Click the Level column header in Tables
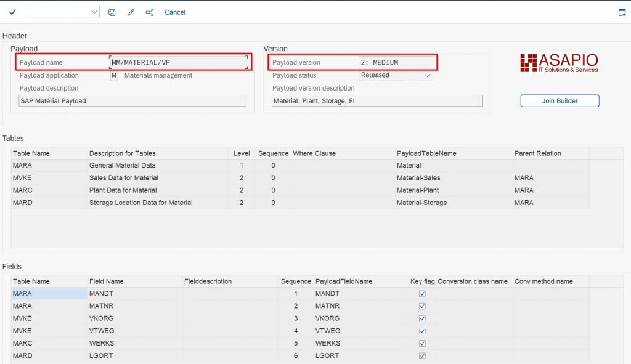Screen dimensions: 631x364 click(242, 153)
